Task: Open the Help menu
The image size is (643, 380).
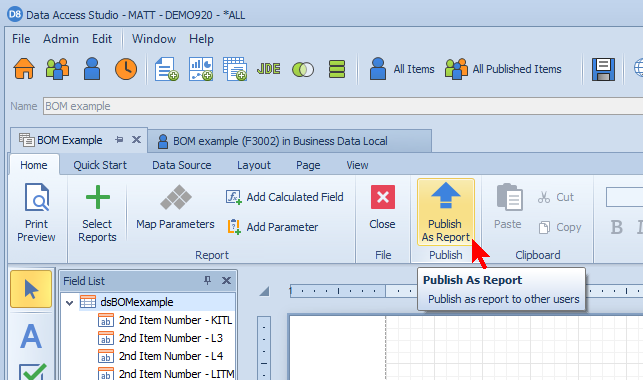Action: tap(201, 39)
